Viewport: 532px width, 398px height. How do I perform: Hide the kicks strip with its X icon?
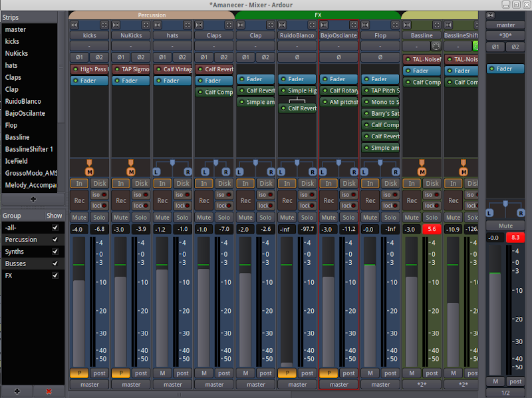coord(104,25)
